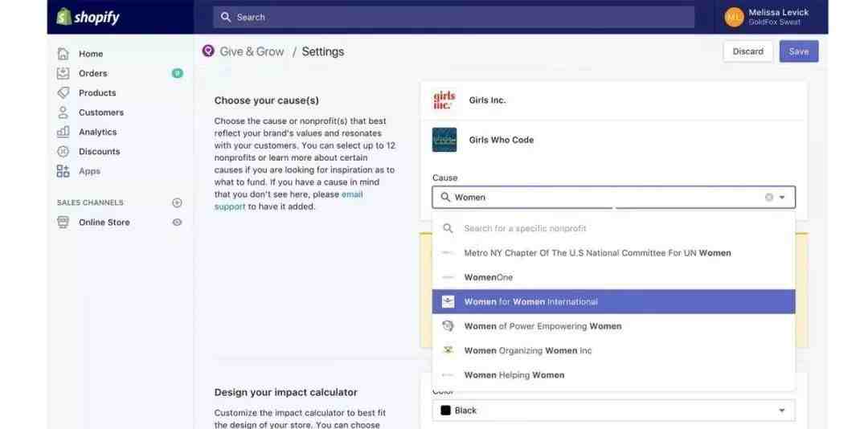Click the Save button

[x=799, y=51]
